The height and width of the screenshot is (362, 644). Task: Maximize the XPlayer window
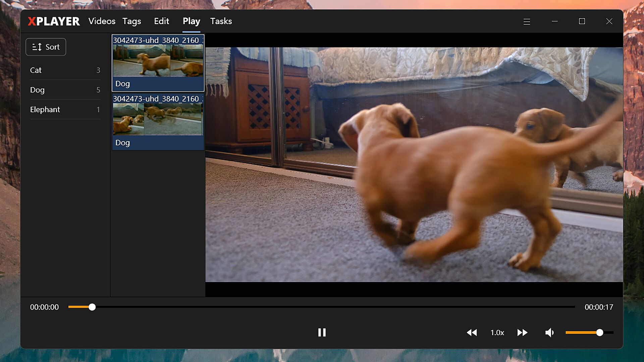[582, 21]
